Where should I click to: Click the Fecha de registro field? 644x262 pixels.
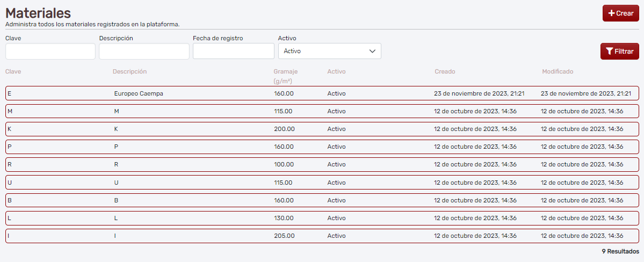point(234,51)
